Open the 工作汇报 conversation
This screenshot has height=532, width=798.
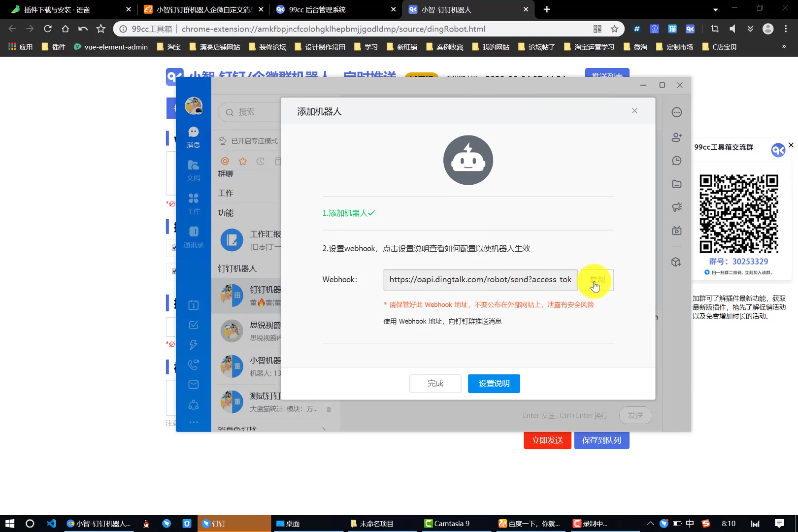(246, 240)
